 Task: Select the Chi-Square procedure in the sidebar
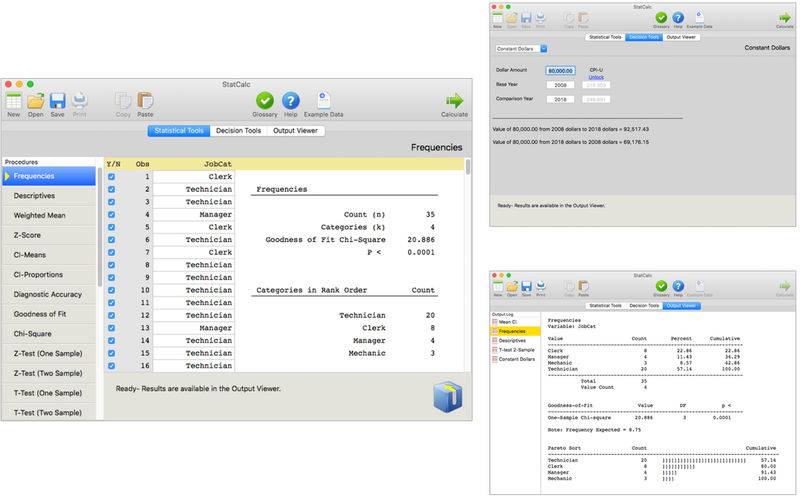click(50, 333)
